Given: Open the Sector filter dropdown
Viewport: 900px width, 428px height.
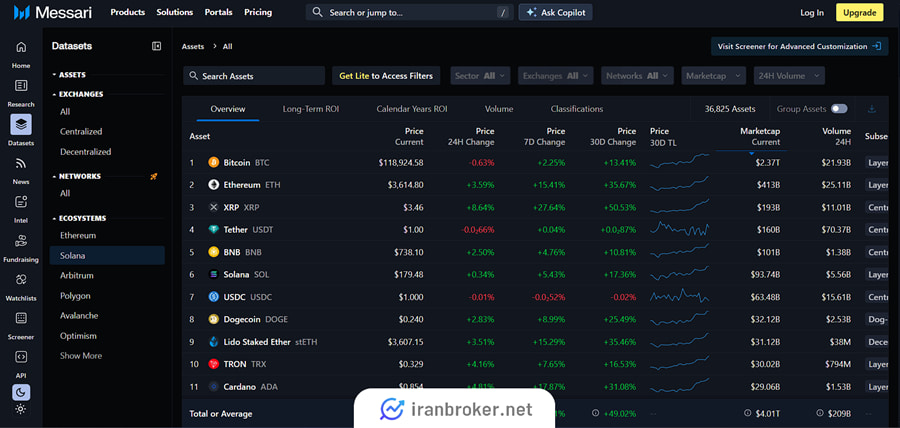Looking at the screenshot, I should 480,76.
